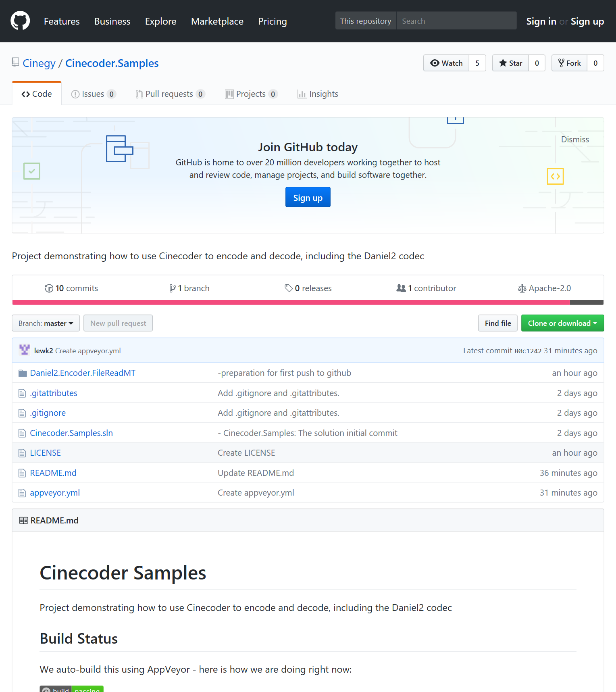Open the lewk2 author link
The image size is (616, 692).
[x=44, y=351]
